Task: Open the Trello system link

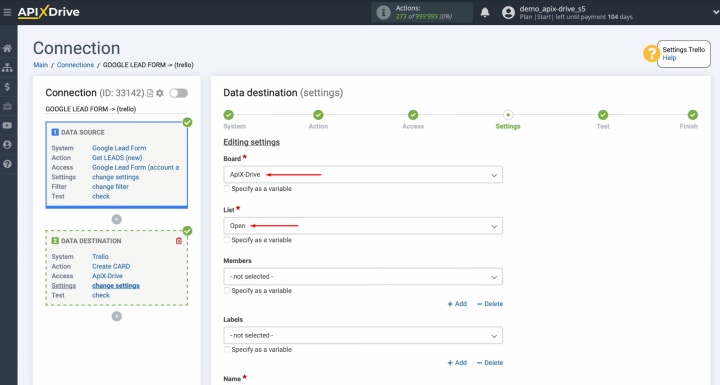Action: coord(100,256)
